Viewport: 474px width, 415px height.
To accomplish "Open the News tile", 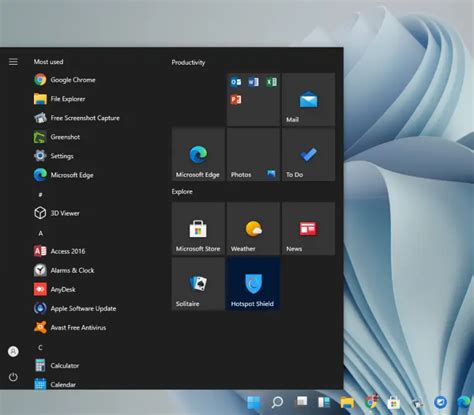I will pyautogui.click(x=308, y=229).
